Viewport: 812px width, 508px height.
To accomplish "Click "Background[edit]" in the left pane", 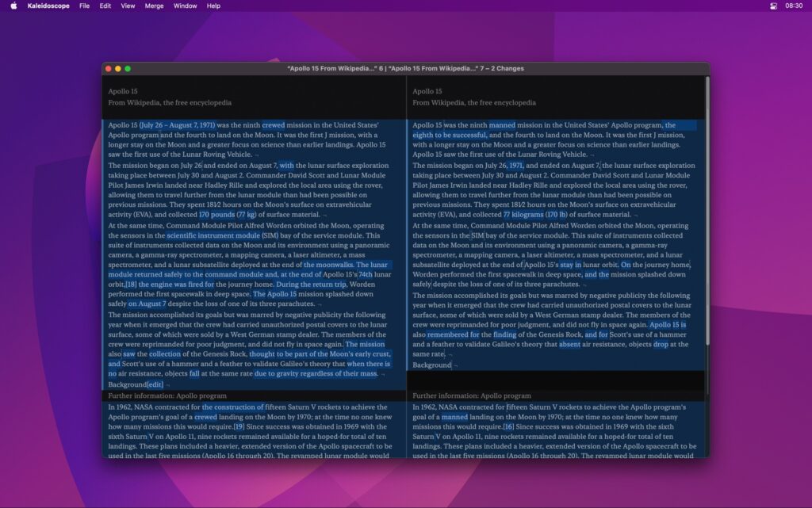I will click(x=136, y=384).
